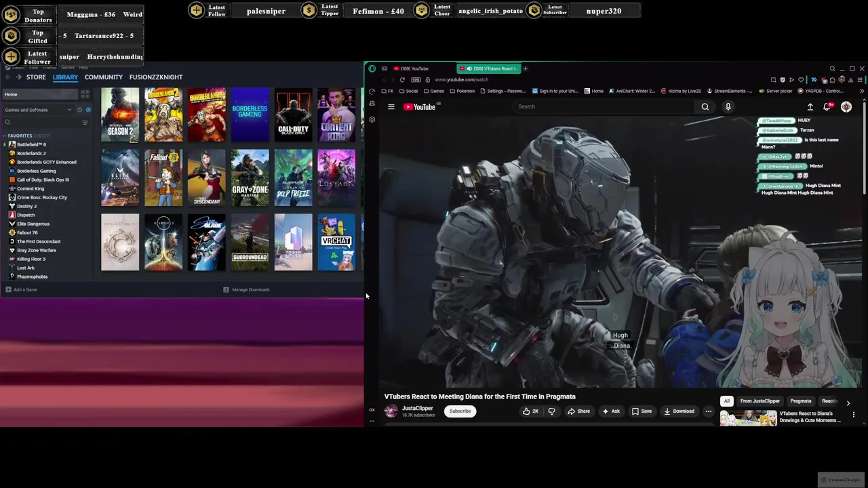868x488 pixels.
Task: Show more bookmarks chevron
Action: click(862, 91)
